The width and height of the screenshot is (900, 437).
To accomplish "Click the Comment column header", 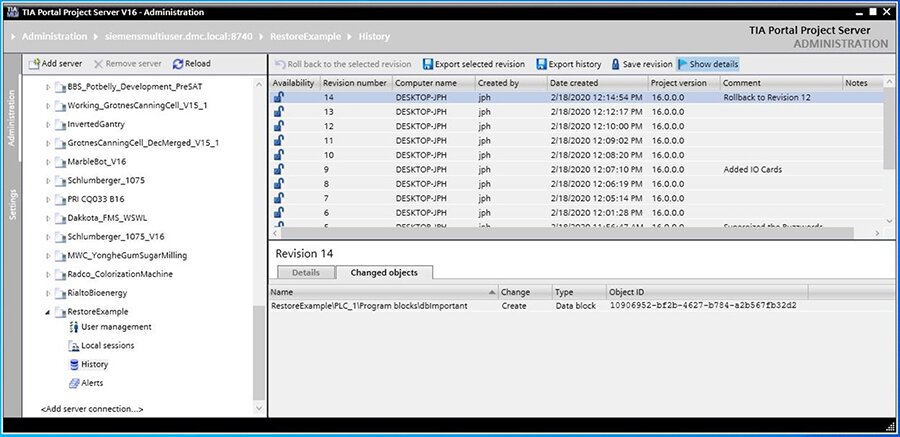I will [x=781, y=83].
